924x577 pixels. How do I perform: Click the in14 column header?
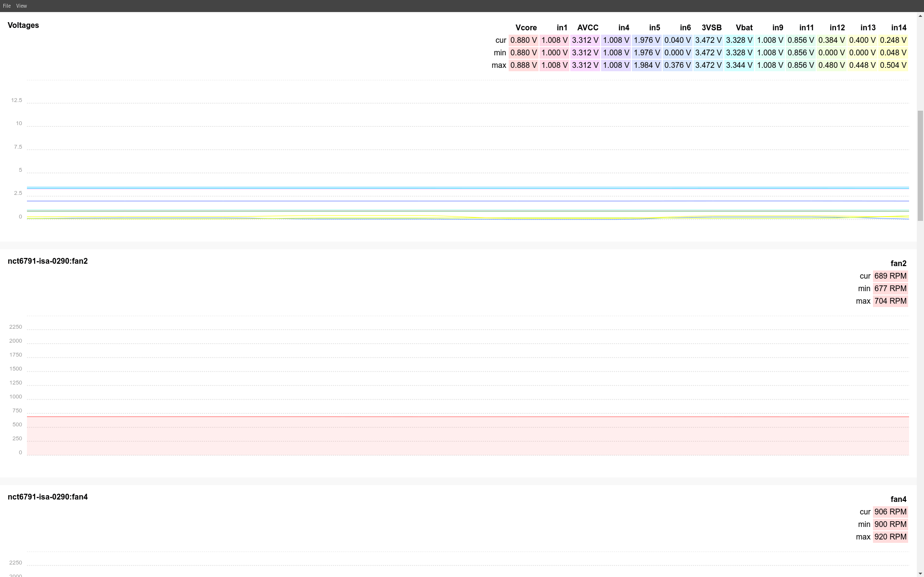[x=898, y=28]
